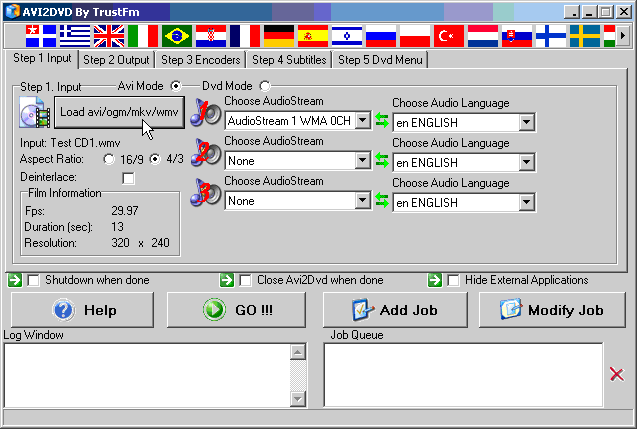Open AudioStream 1 WMA 0CH dropdown
Screen dimensions: 637x429
[362, 121]
